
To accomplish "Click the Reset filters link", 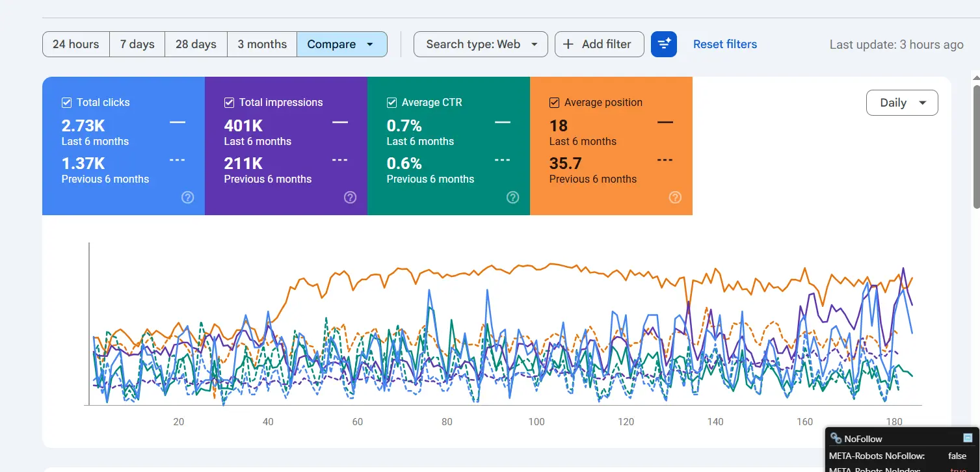I will tap(725, 44).
